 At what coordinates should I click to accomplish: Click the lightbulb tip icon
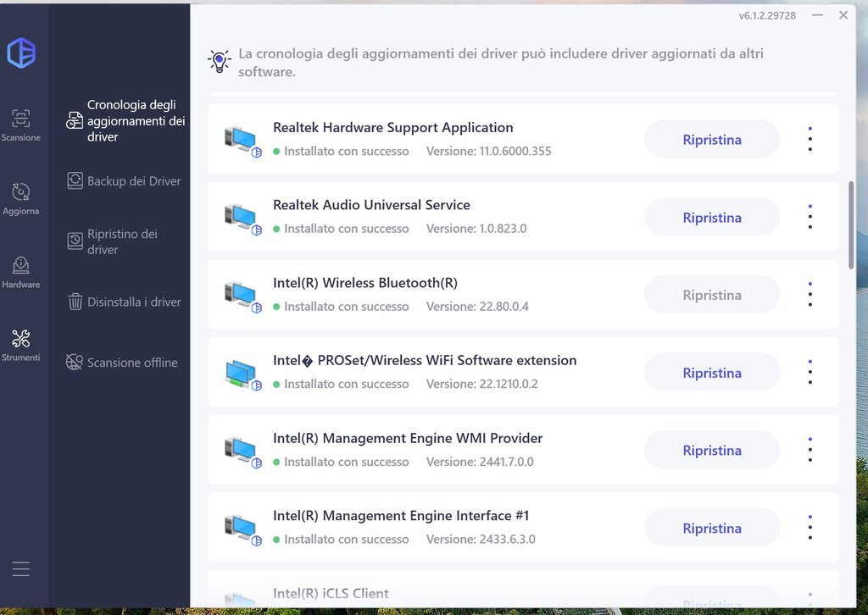pos(220,61)
